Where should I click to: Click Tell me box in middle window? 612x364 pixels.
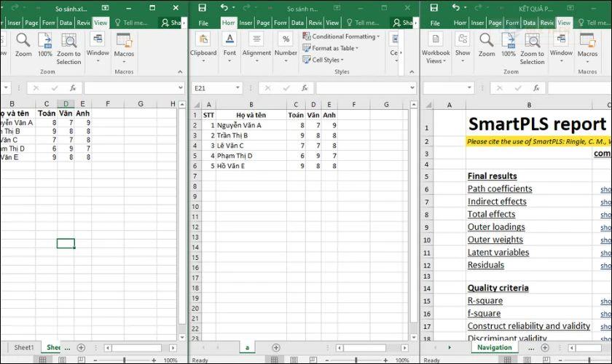point(363,23)
